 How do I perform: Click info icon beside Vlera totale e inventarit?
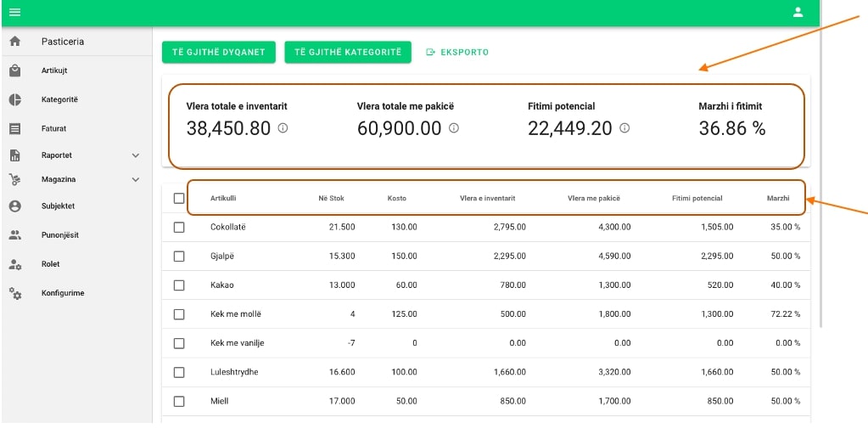(x=283, y=128)
